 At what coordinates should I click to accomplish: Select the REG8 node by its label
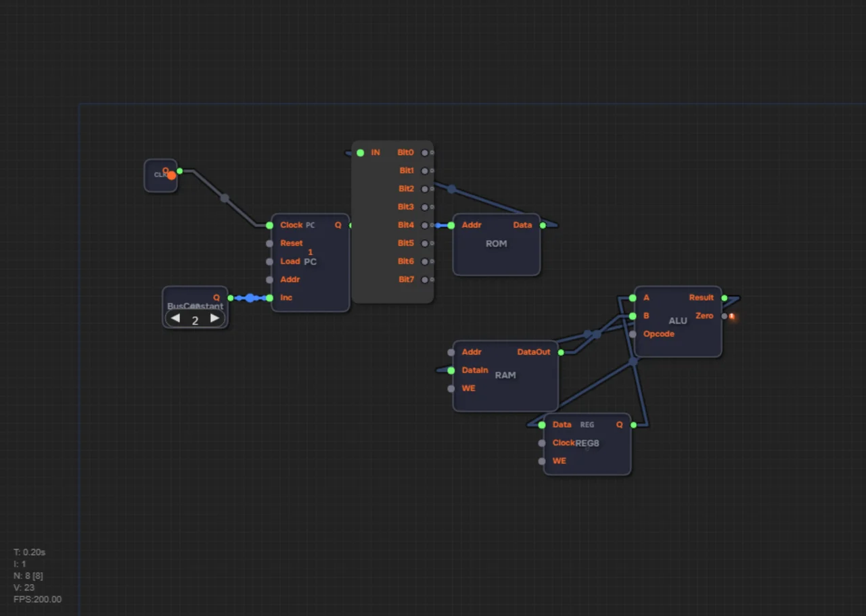pyautogui.click(x=587, y=443)
